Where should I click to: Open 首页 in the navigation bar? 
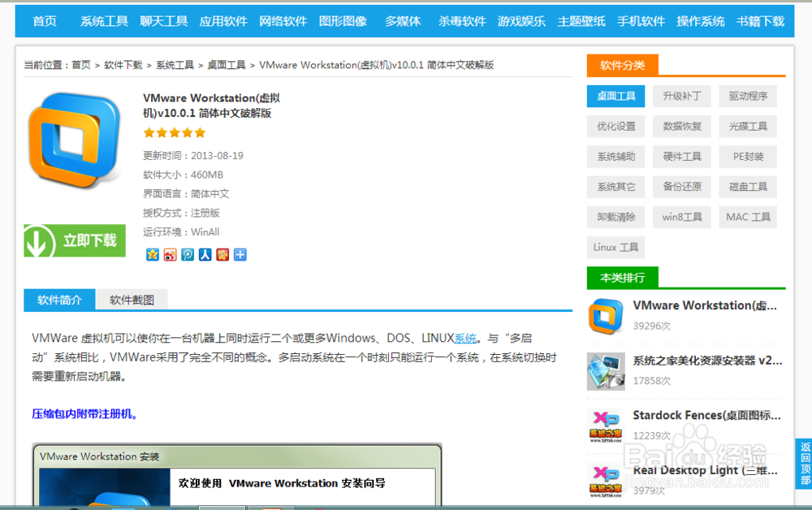45,21
